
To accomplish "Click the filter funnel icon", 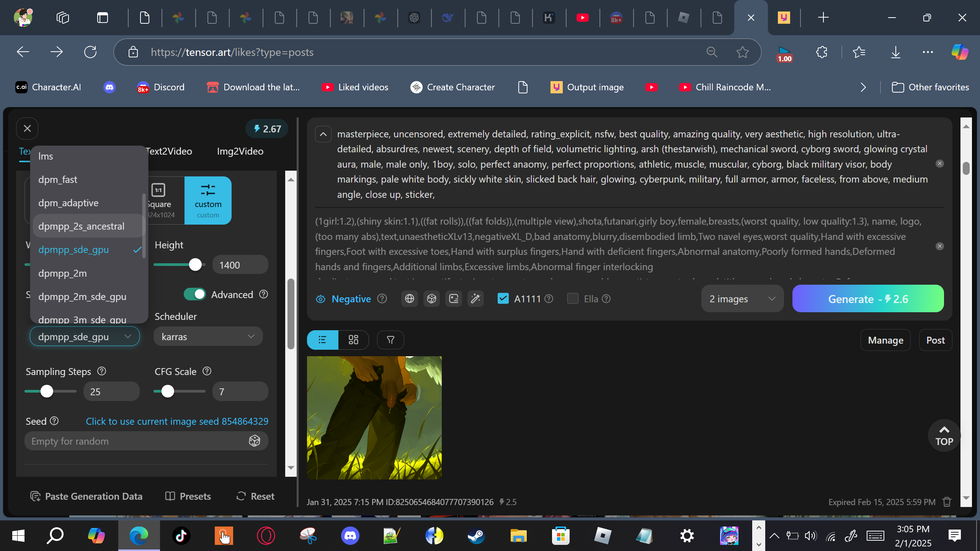I will (390, 340).
